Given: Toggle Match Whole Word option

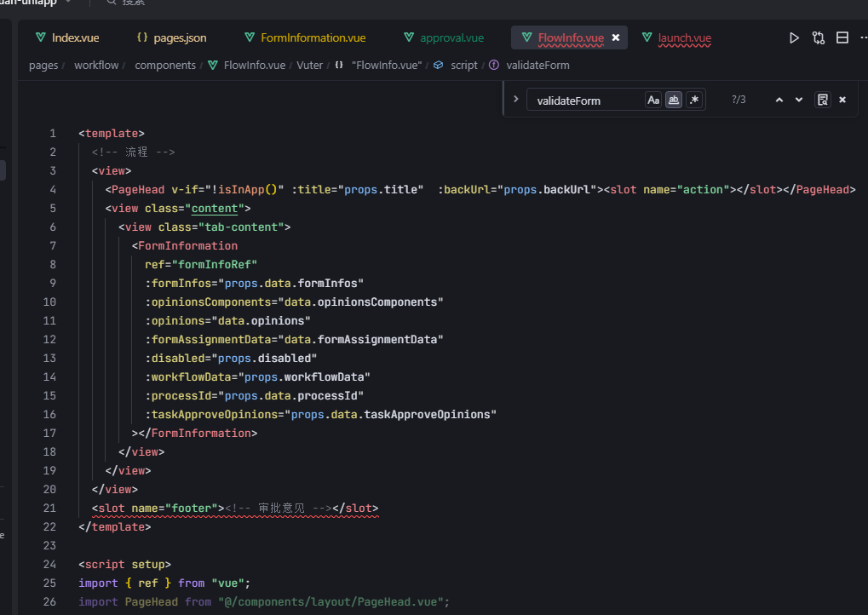Looking at the screenshot, I should tap(674, 100).
